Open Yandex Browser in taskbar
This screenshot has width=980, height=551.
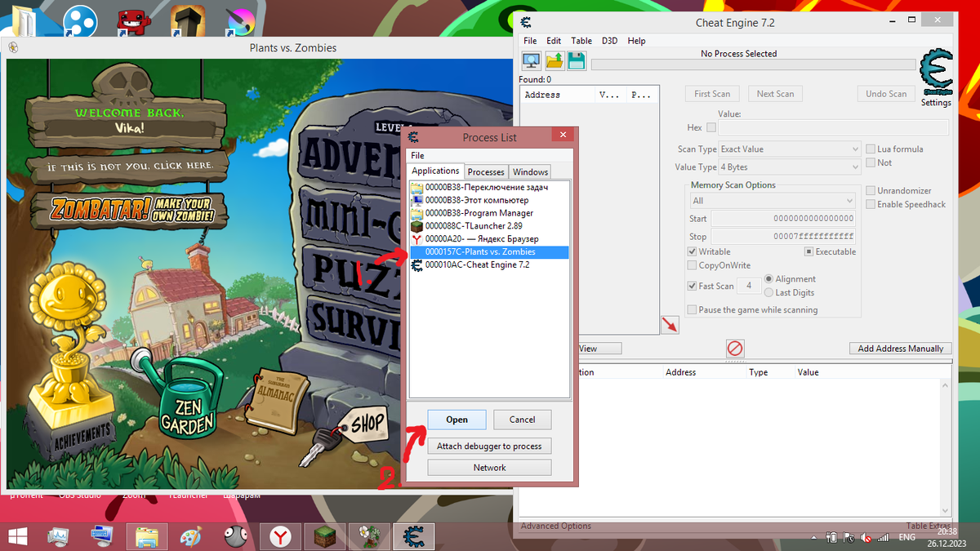click(281, 536)
